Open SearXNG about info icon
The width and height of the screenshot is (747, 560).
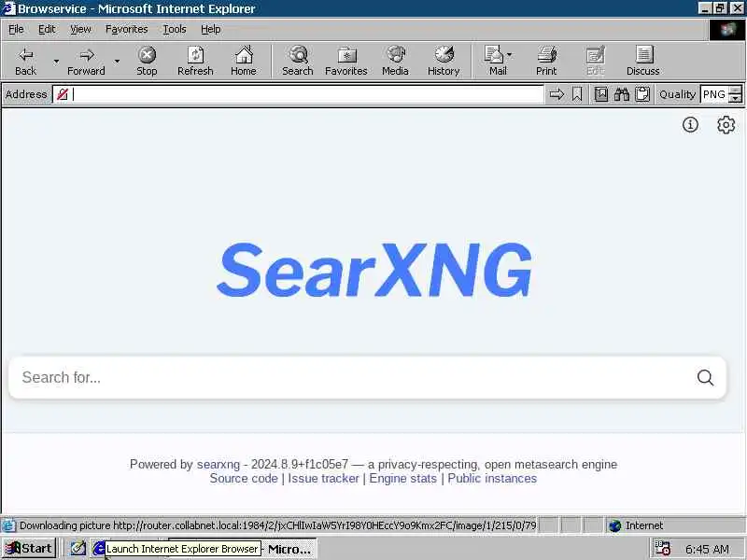coord(690,125)
